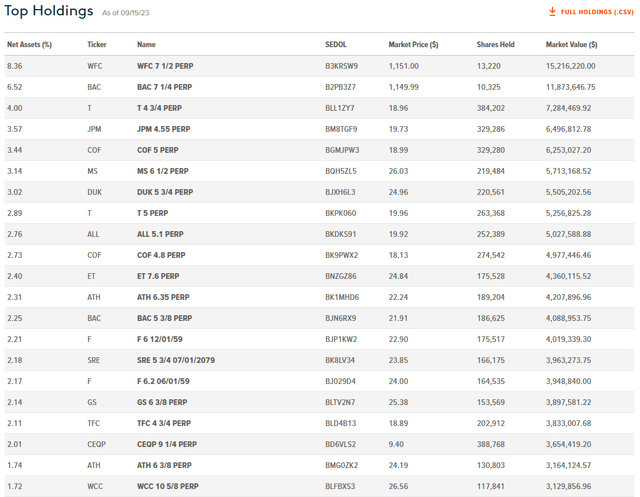The height and width of the screenshot is (497, 640).
Task: Click the Ticker column header
Action: (x=97, y=45)
